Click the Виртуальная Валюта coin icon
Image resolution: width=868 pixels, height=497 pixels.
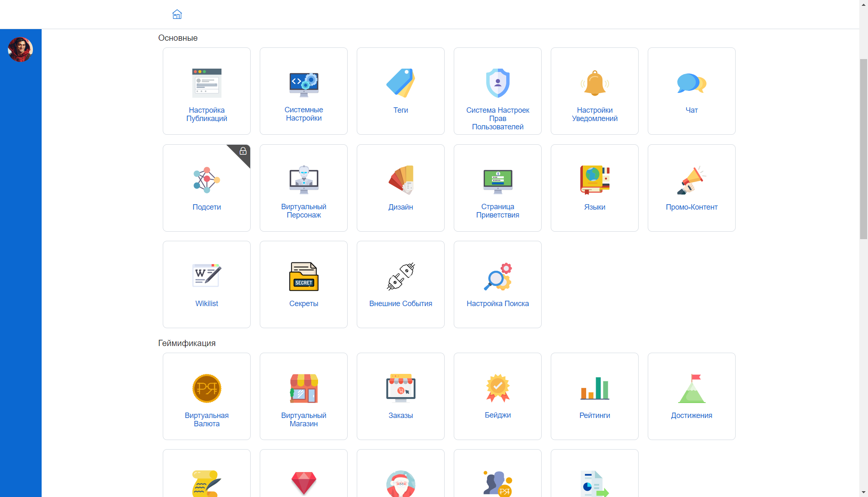(x=206, y=388)
